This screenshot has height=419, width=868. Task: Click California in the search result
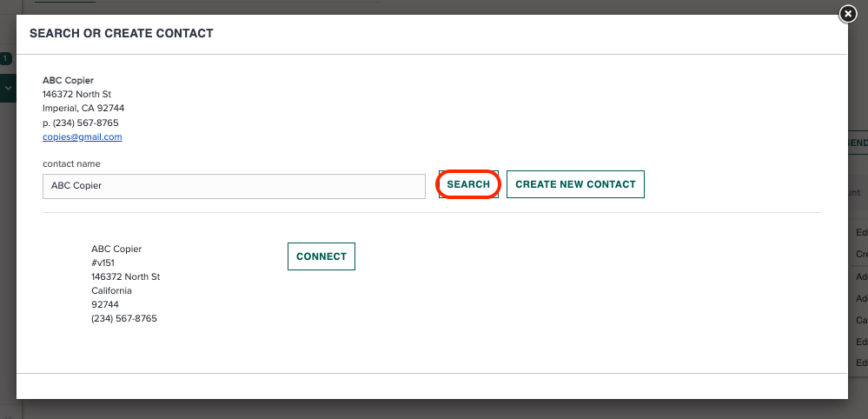click(x=111, y=290)
